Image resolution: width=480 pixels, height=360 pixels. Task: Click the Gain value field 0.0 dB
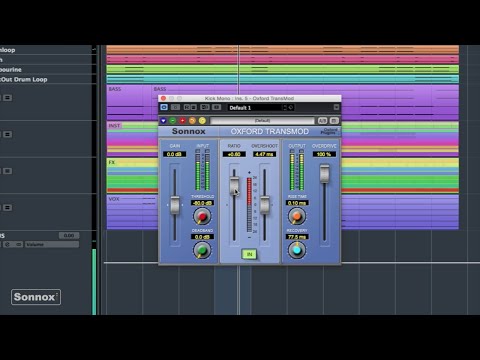174,154
